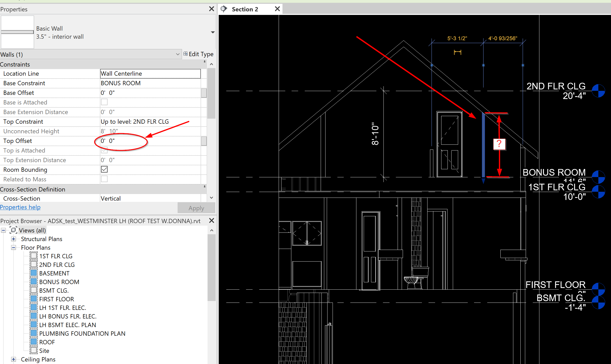
Task: Switch to the Section 2 view tab
Action: click(245, 9)
